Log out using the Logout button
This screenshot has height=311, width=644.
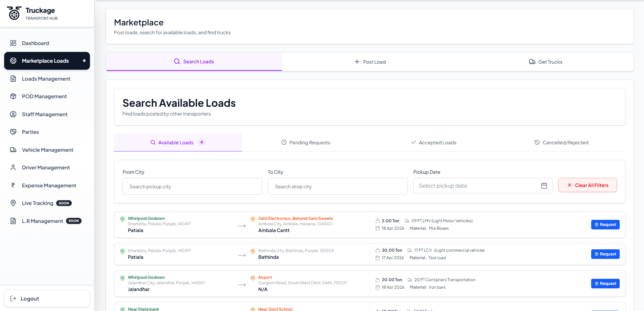[x=47, y=298]
